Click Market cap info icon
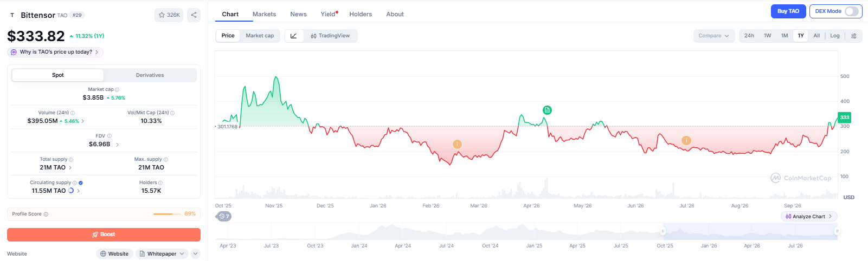Image resolution: width=868 pixels, height=261 pixels. coord(117,90)
